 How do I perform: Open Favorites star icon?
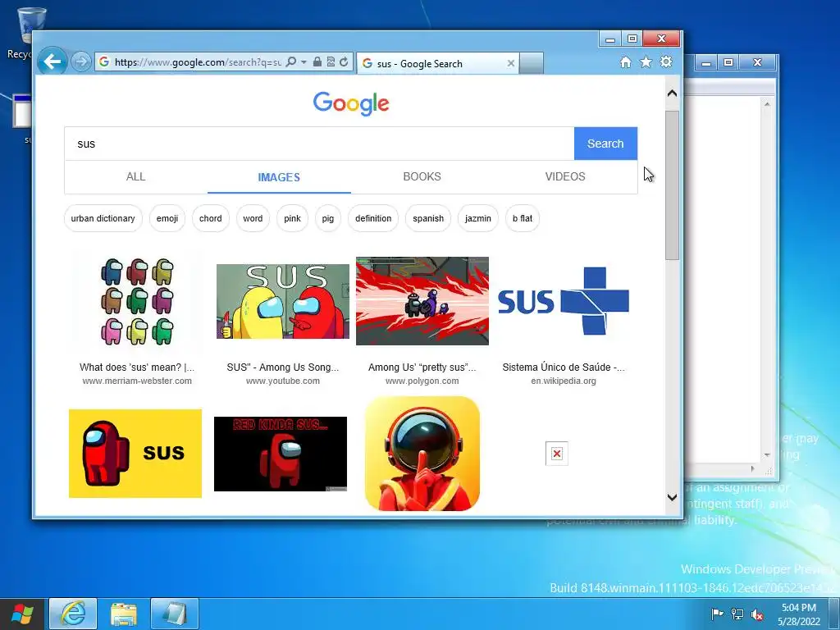pos(646,62)
